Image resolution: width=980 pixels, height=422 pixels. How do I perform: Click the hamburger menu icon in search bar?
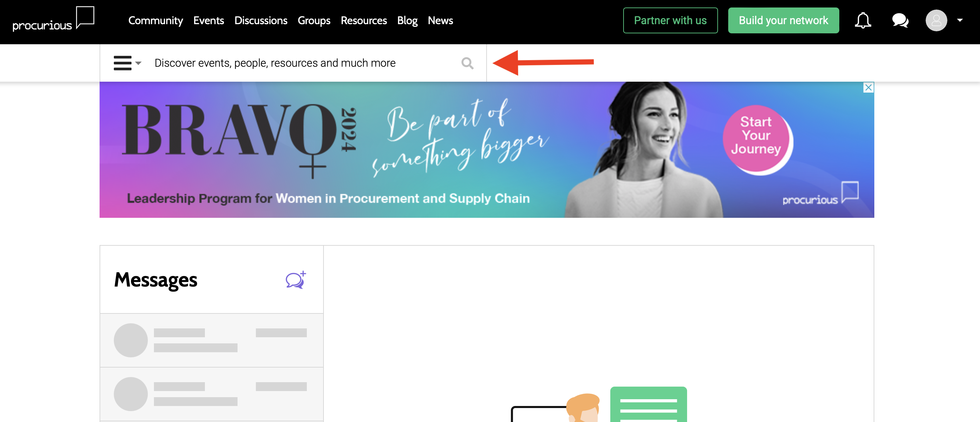click(x=123, y=63)
